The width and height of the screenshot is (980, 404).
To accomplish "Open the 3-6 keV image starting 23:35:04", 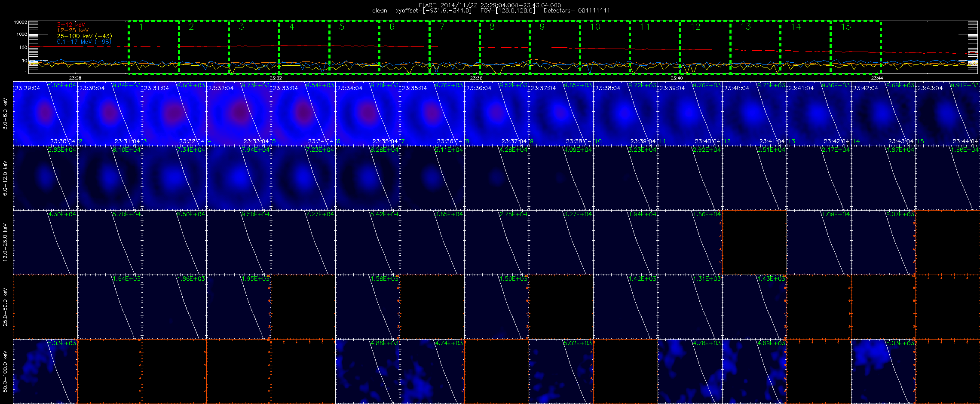I will [432, 113].
